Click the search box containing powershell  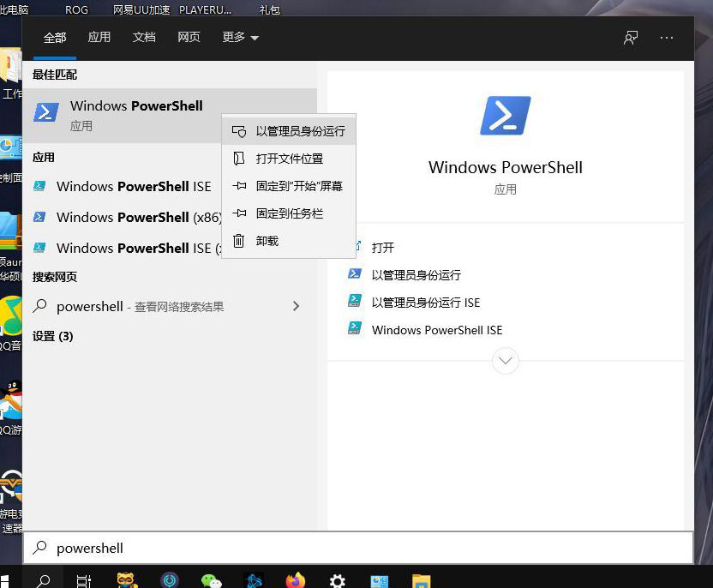(x=358, y=548)
